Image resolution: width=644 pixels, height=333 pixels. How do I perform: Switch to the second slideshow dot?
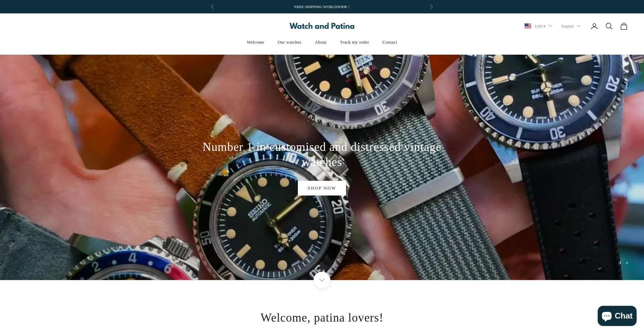click(627, 263)
